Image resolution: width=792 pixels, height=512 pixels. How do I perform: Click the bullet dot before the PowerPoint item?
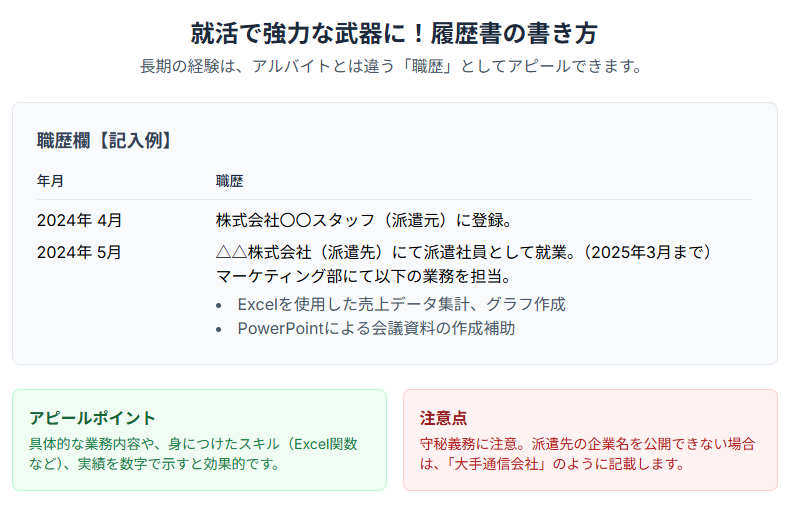[220, 328]
